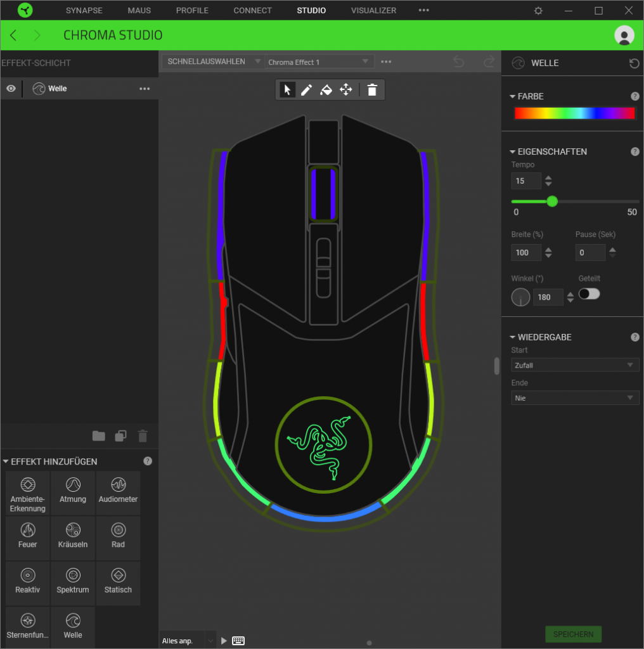Select the pen drawing tool
This screenshot has height=649, width=644.
306,90
